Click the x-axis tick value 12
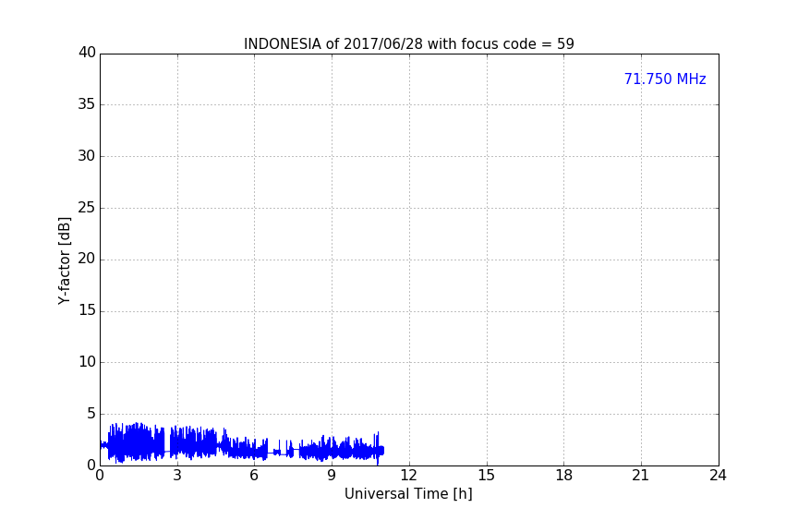The width and height of the screenshot is (798, 532). pos(408,476)
